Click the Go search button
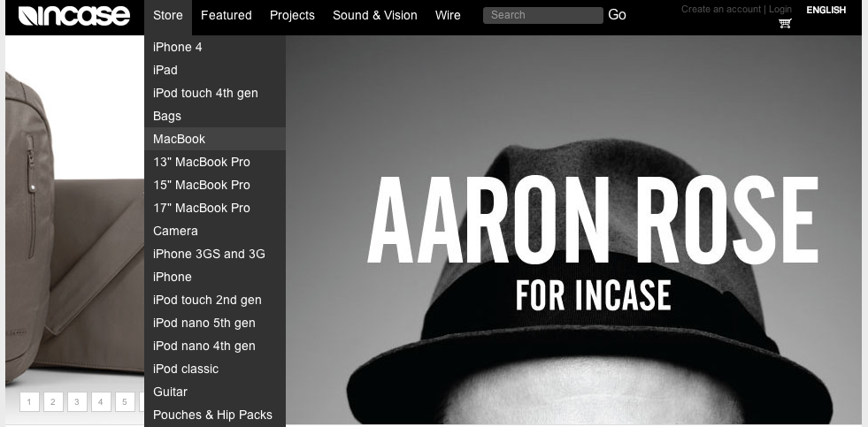Viewport: 868px width, 427px height. 618,15
